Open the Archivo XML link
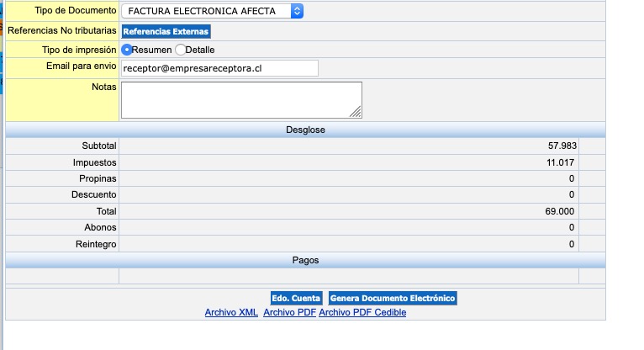 coord(231,312)
